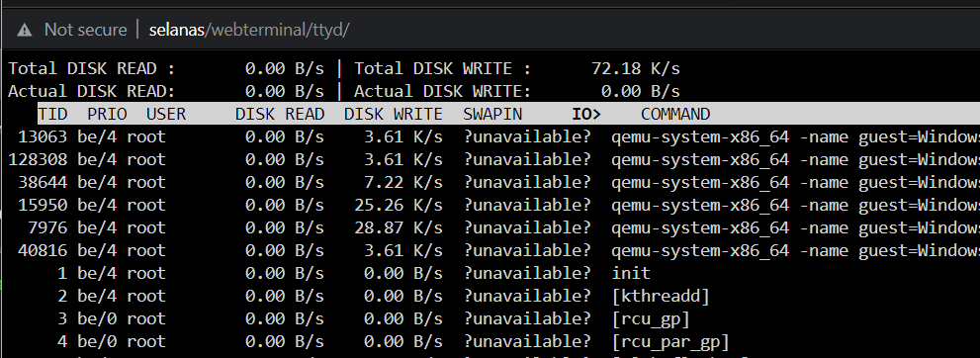
Task: Click the selanas/webterminal/ttyd/ URL field
Action: [x=249, y=30]
